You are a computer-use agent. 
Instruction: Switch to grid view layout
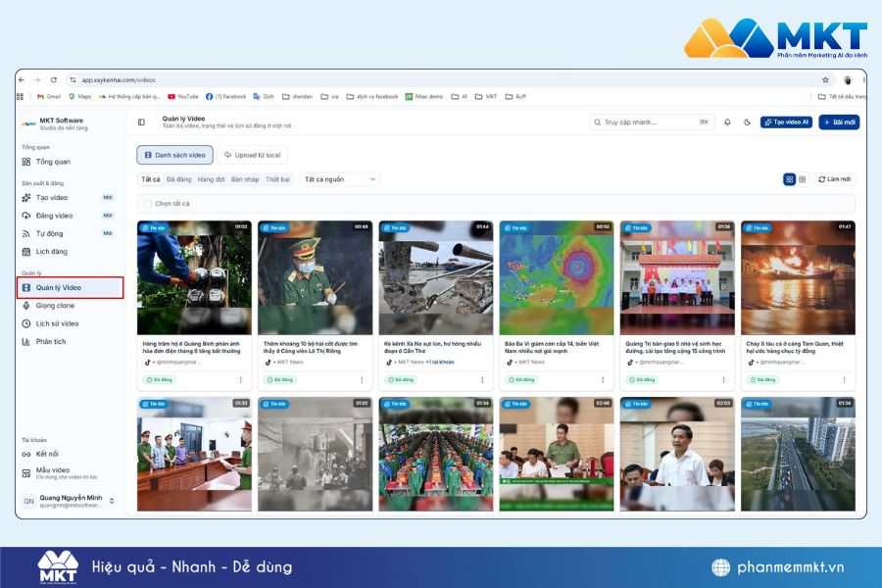pyautogui.click(x=789, y=179)
